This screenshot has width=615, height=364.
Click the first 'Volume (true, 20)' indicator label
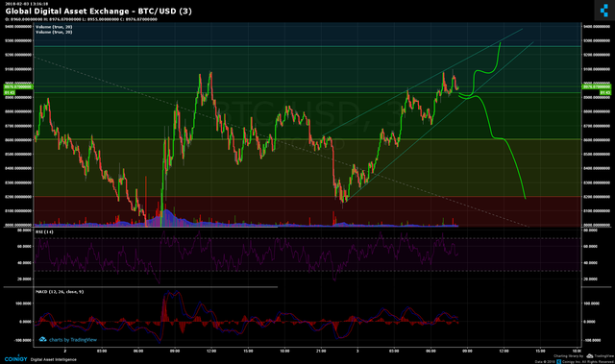[x=54, y=27]
